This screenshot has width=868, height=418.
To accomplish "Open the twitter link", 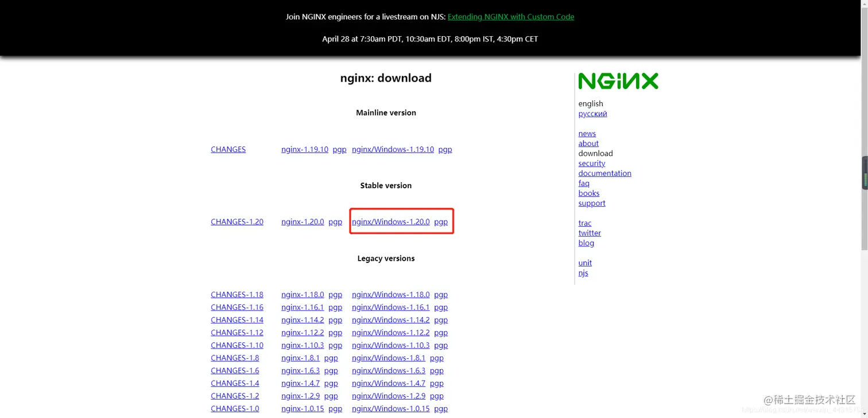I will pyautogui.click(x=590, y=233).
